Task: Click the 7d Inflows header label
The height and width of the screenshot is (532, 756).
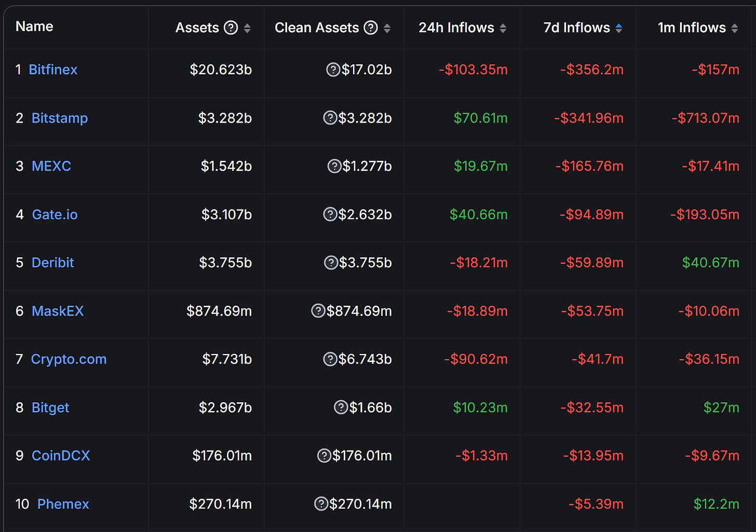Action: pyautogui.click(x=577, y=28)
